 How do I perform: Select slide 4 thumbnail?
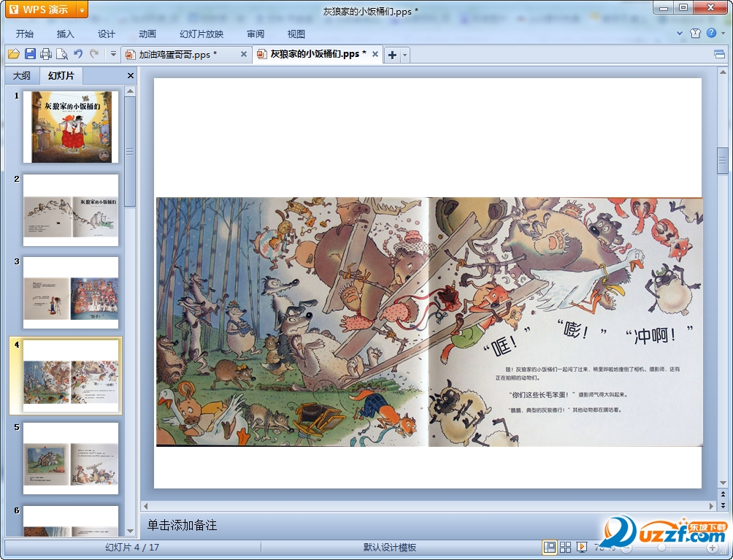pos(71,376)
